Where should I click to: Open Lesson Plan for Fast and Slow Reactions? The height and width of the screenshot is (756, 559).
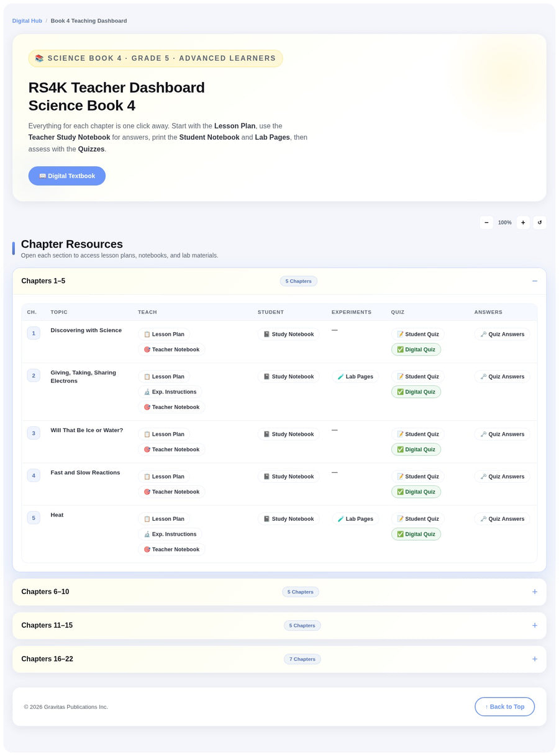pyautogui.click(x=164, y=476)
